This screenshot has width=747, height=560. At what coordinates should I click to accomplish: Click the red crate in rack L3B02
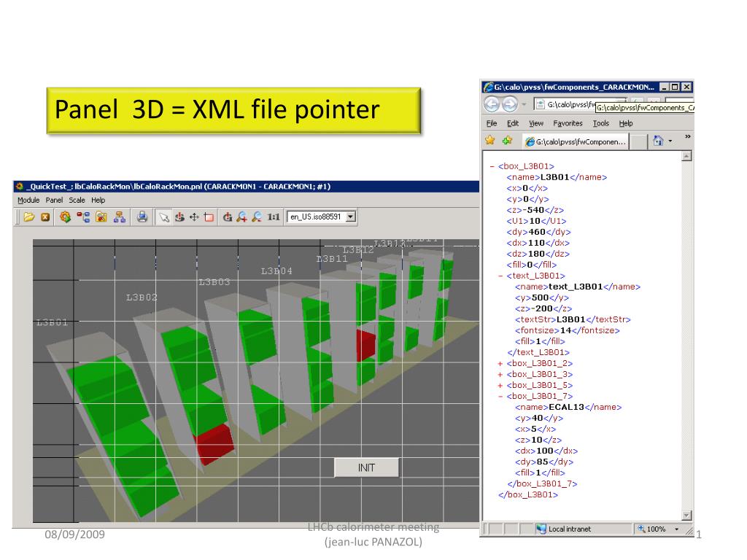(x=214, y=444)
